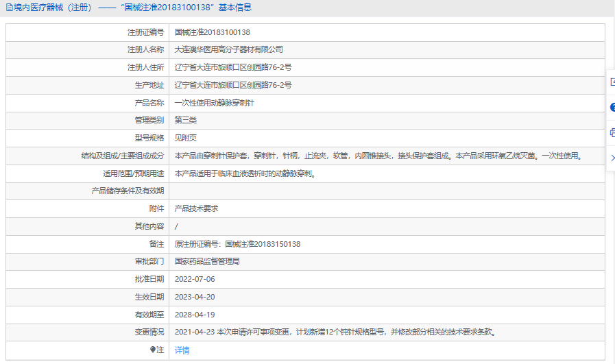615x364 pixels.
Task: Select approval date 2022-07-06
Action: 195,279
